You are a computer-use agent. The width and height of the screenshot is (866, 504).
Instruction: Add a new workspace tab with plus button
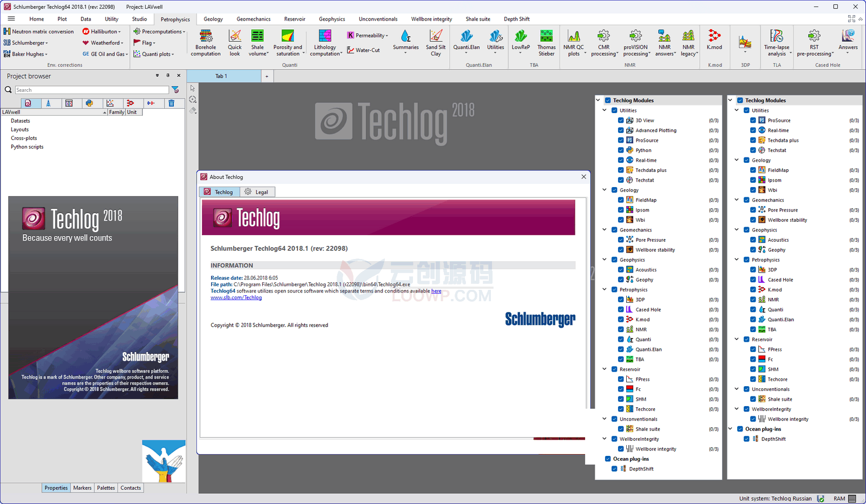pyautogui.click(x=267, y=76)
